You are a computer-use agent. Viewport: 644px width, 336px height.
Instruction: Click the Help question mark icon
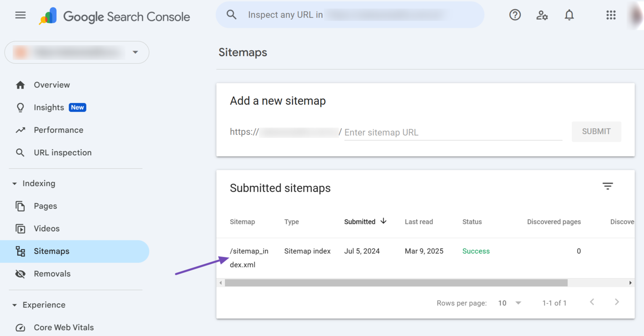click(x=515, y=15)
